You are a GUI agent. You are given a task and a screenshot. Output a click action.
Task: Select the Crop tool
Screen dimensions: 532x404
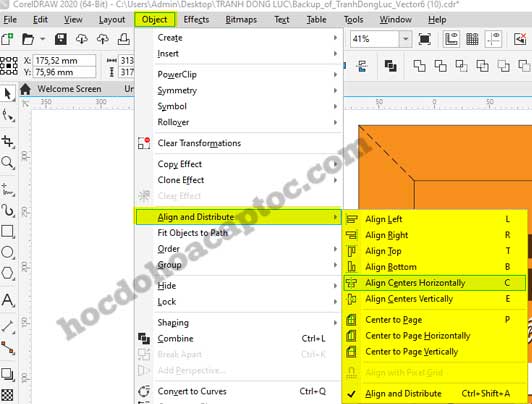pyautogui.click(x=7, y=141)
